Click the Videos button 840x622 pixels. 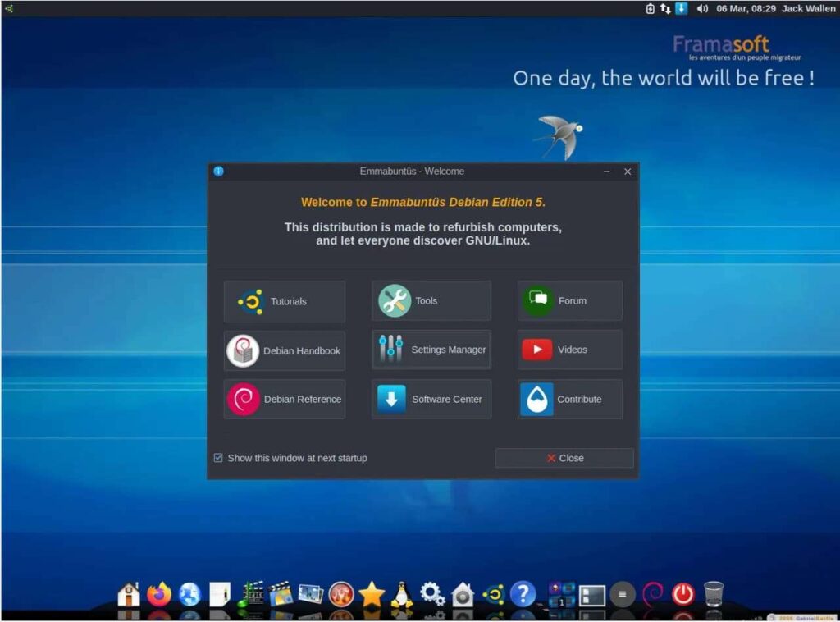(569, 350)
